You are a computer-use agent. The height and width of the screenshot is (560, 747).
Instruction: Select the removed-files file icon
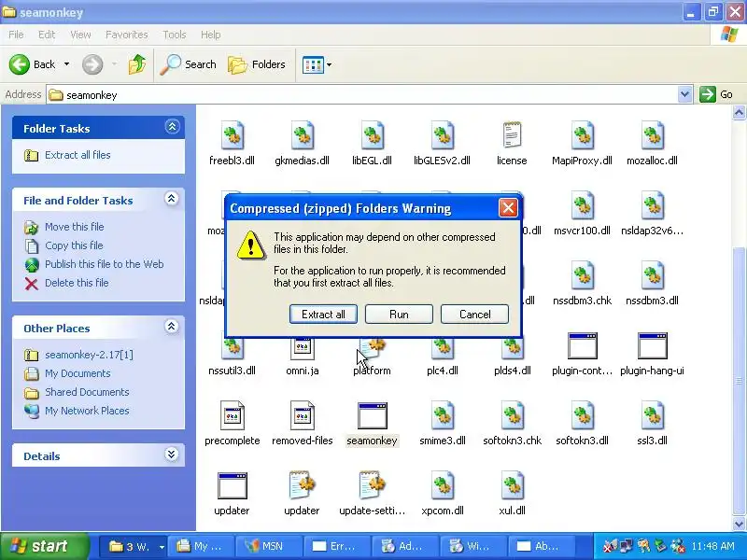click(302, 415)
